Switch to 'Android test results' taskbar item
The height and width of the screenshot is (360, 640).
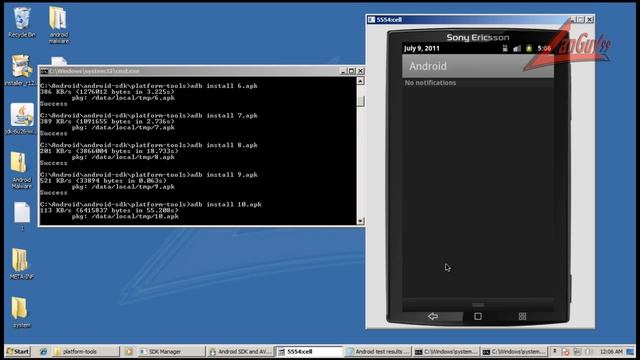[378, 351]
